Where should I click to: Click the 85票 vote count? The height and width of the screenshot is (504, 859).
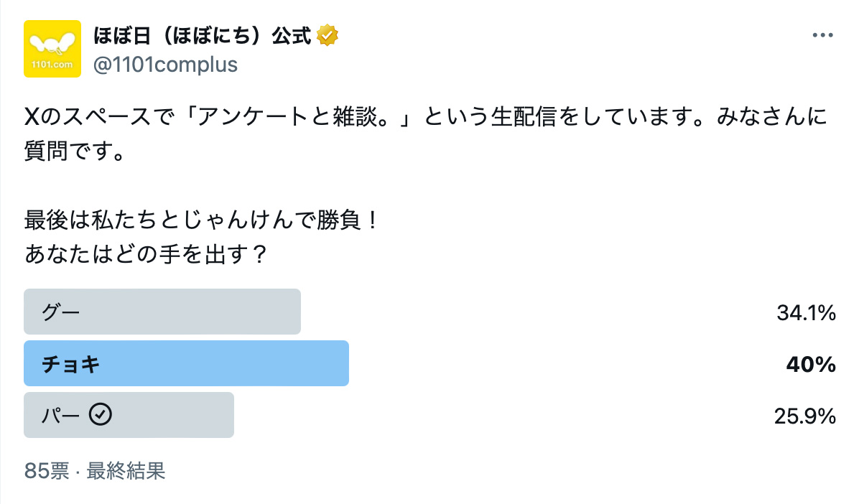tap(47, 471)
